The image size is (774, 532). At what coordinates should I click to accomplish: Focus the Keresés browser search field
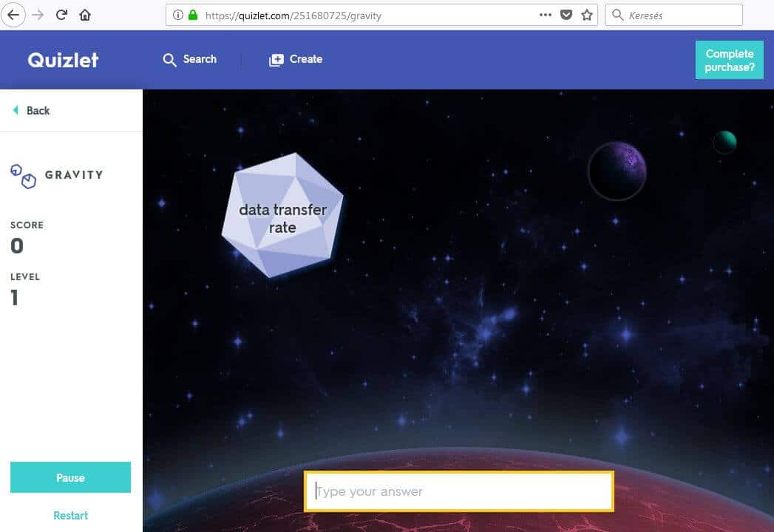click(673, 15)
